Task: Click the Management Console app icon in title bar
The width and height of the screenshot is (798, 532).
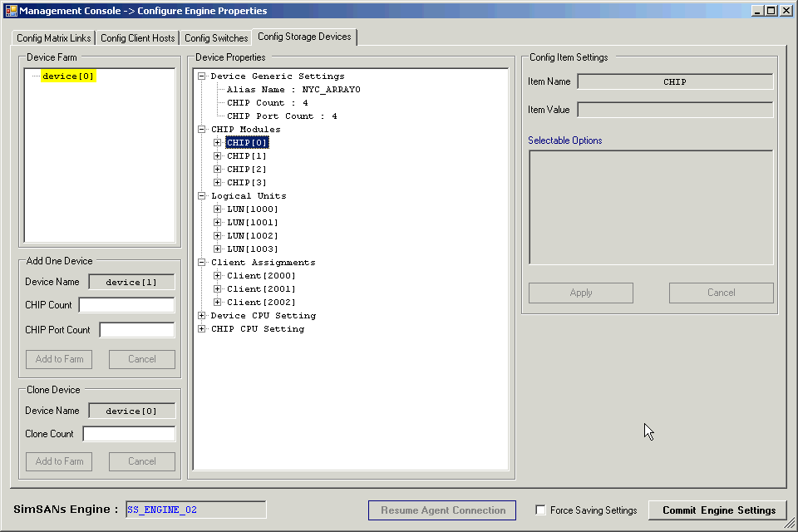Action: point(11,11)
